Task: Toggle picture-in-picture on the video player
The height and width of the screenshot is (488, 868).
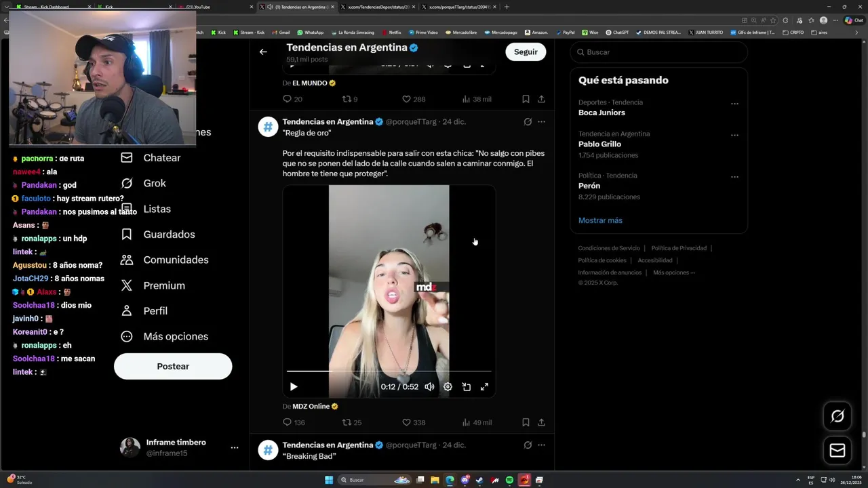Action: [x=467, y=387]
